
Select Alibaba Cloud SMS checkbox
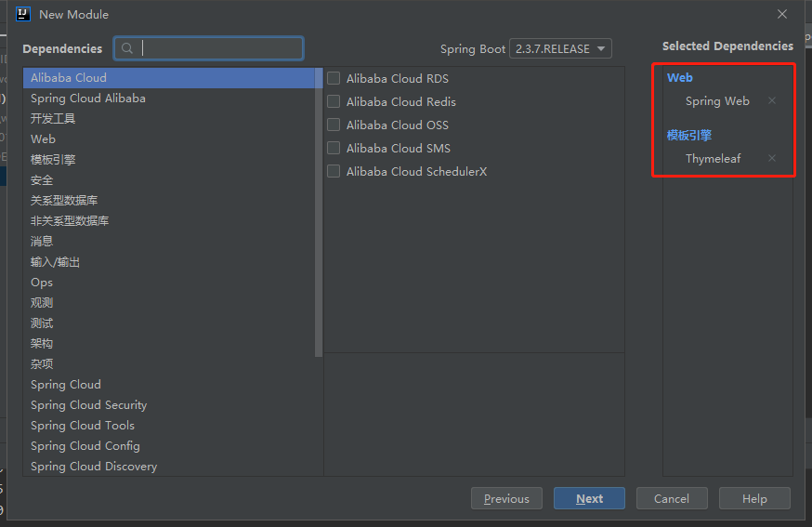[334, 148]
